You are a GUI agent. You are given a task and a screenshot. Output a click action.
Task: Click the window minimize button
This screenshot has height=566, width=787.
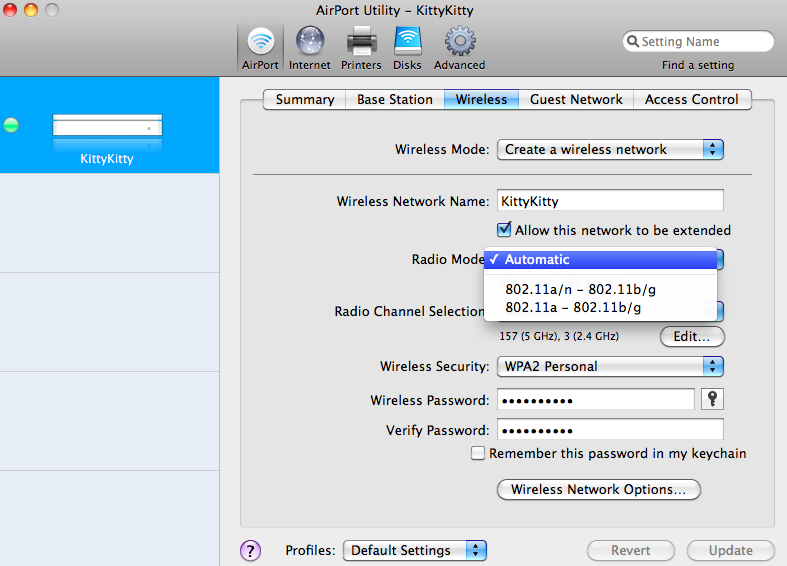(x=31, y=10)
